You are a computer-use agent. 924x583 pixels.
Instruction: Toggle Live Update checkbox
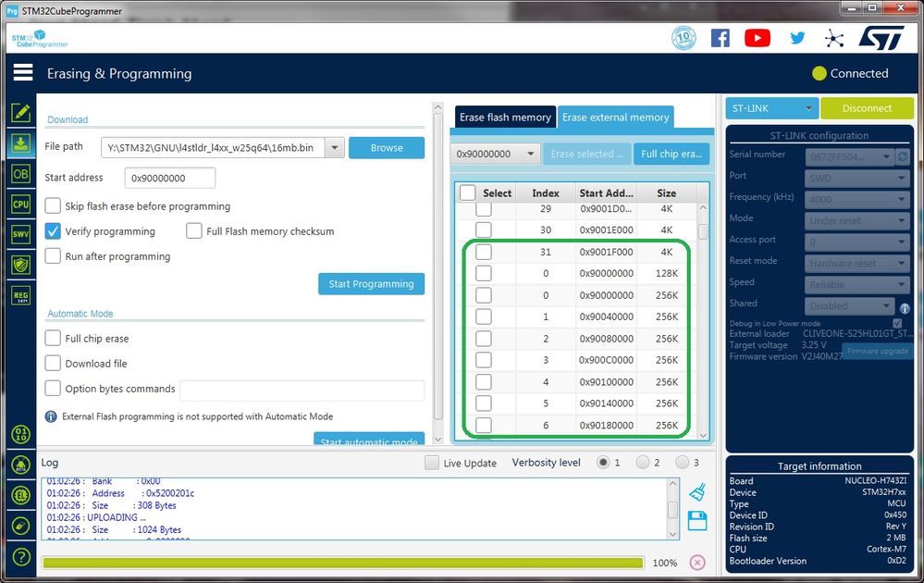click(431, 463)
